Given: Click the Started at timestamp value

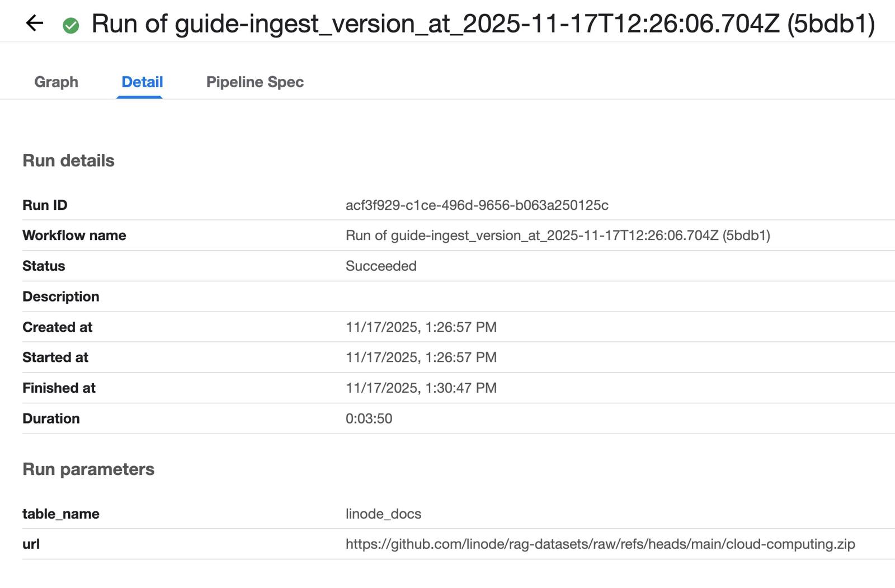Looking at the screenshot, I should [421, 357].
